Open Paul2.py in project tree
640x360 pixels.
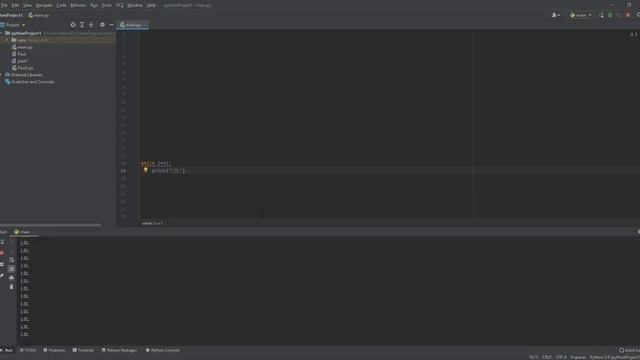[22, 68]
